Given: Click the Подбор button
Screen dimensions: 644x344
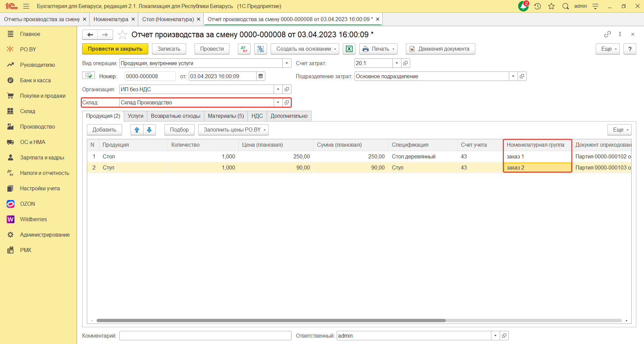Looking at the screenshot, I should 179,130.
